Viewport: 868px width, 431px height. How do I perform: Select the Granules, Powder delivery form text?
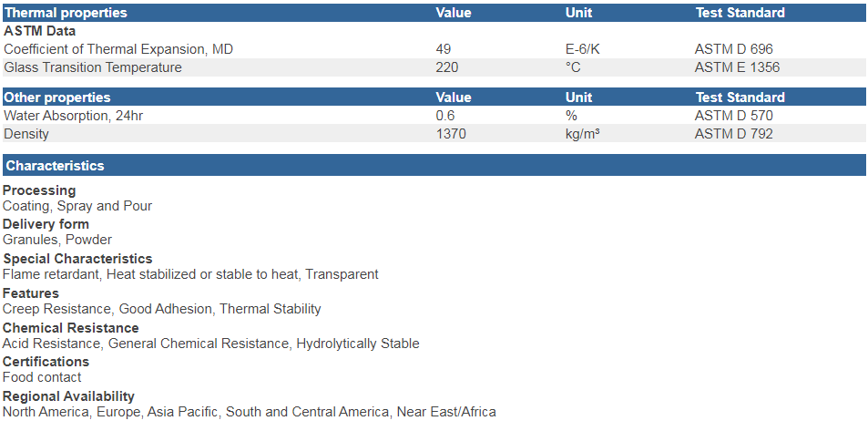[x=57, y=240]
